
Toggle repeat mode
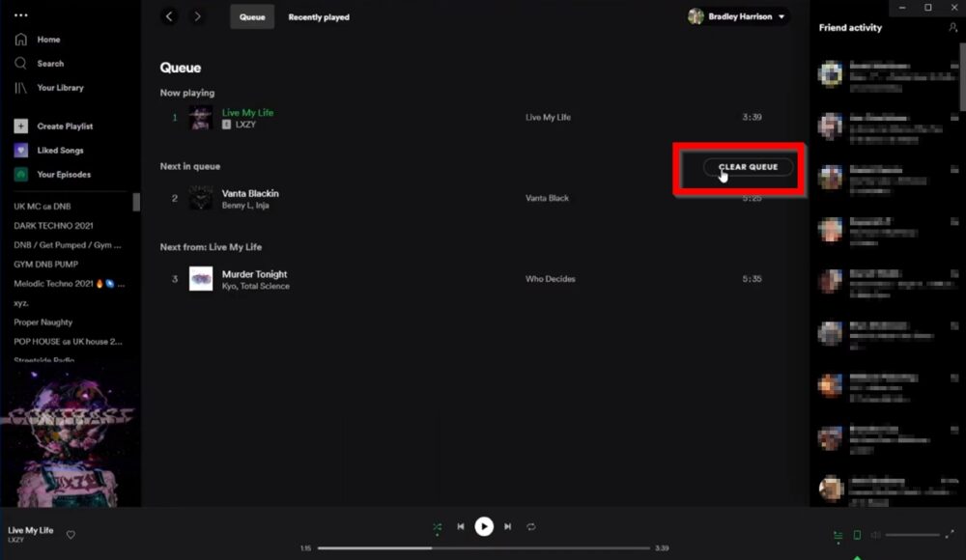529,526
